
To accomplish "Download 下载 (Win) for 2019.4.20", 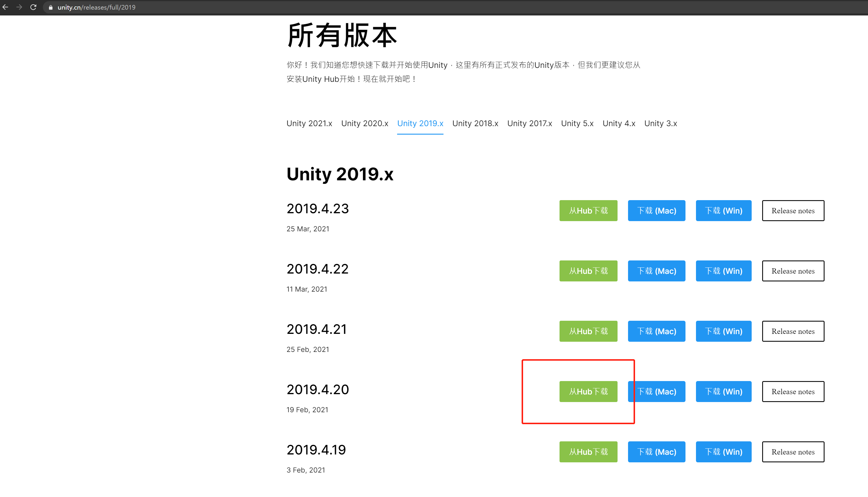I will coord(723,391).
